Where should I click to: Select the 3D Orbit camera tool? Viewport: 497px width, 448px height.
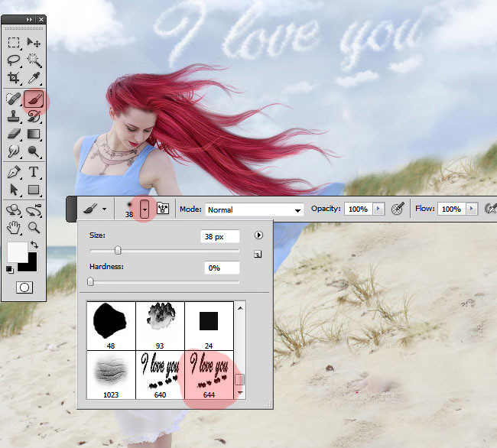coord(34,210)
